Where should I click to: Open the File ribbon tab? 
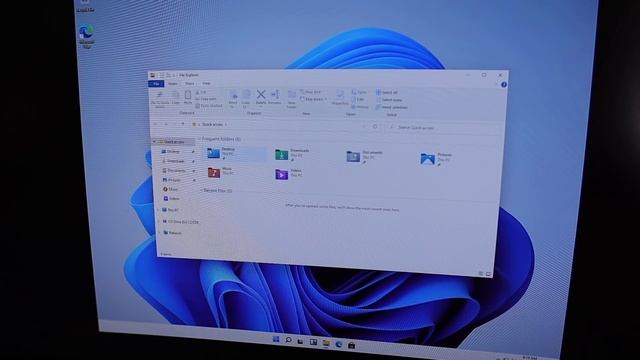[156, 84]
